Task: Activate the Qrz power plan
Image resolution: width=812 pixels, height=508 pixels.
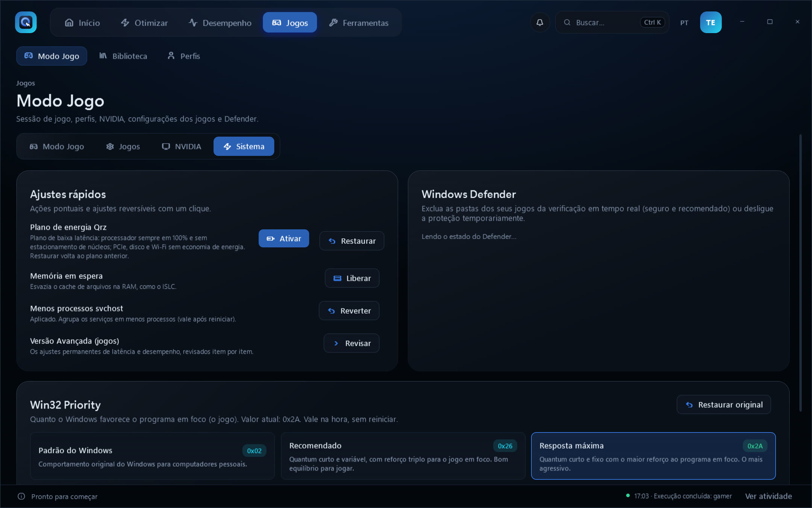Action: coord(284,239)
